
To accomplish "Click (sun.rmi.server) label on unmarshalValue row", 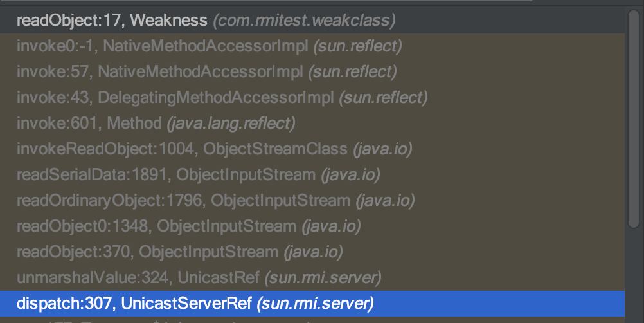I will tap(323, 278).
